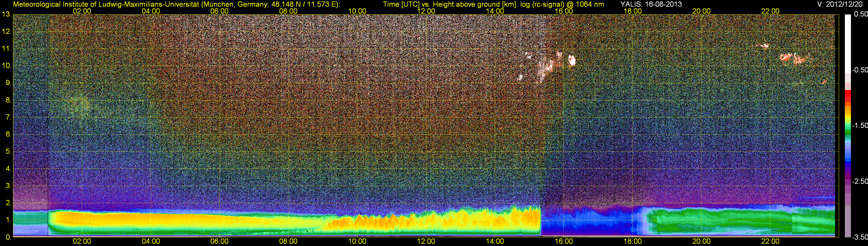Click '06:00' on the upper time axis

pos(219,11)
